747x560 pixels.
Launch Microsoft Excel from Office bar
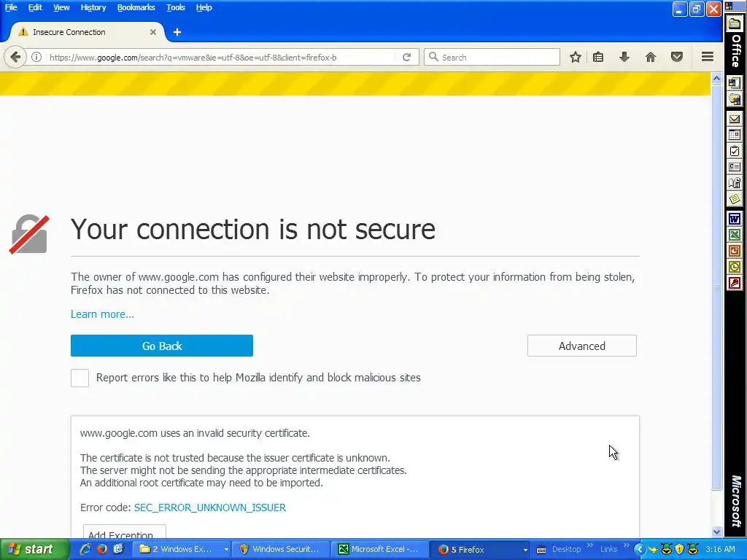click(x=734, y=235)
